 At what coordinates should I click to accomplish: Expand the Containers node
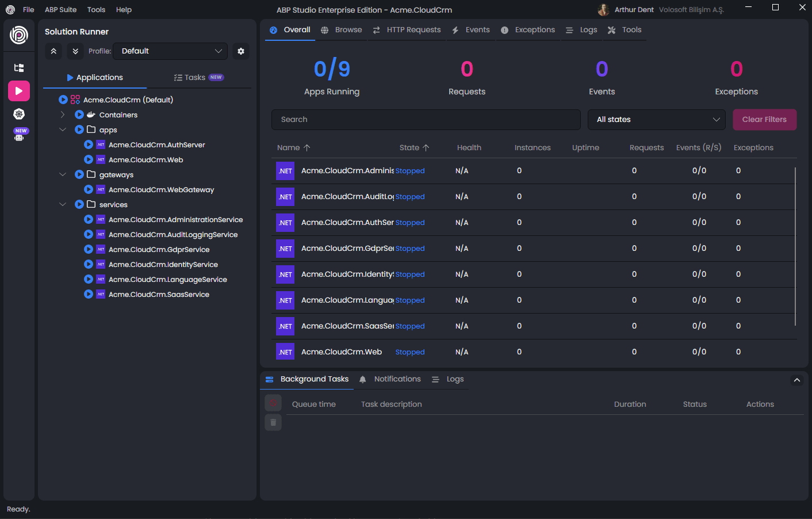[62, 115]
